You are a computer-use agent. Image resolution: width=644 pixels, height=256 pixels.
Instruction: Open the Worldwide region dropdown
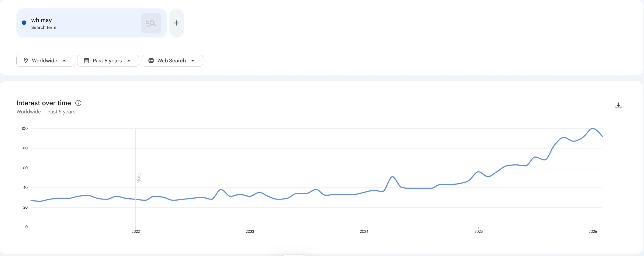[x=45, y=61]
